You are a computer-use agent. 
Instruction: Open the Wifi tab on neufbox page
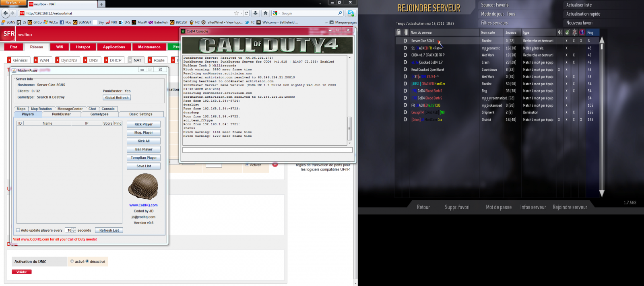tap(60, 47)
